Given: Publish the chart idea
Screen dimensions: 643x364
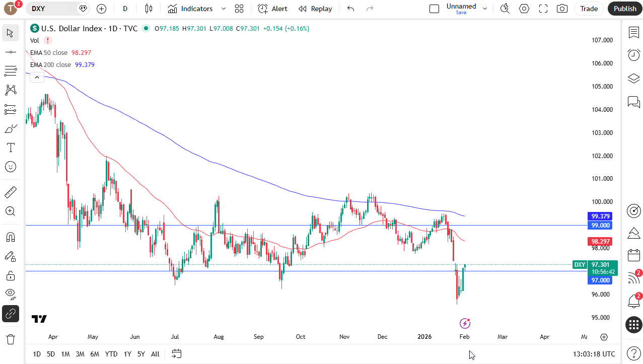Looking at the screenshot, I should pos(625,9).
